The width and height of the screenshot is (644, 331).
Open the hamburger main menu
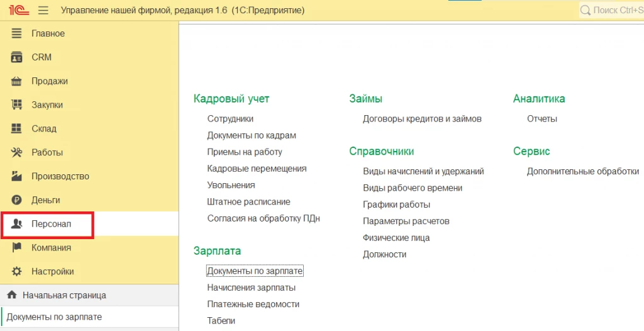[43, 10]
